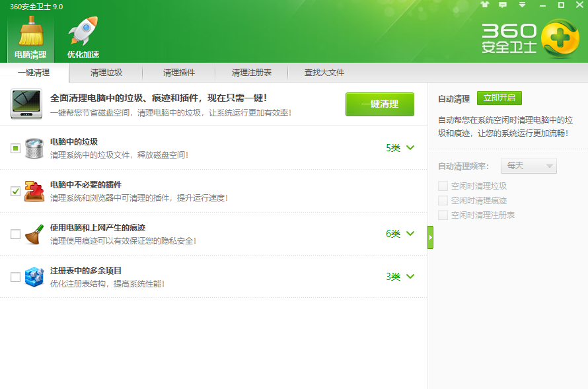Switch to the 查找大文件 tab
Screen dimensions: 588x389
[x=324, y=73]
